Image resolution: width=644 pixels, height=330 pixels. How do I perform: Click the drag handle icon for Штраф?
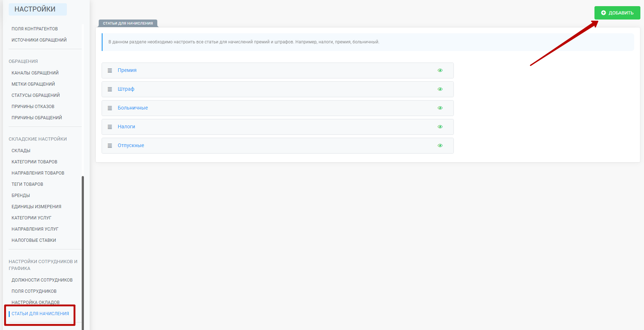[110, 89]
